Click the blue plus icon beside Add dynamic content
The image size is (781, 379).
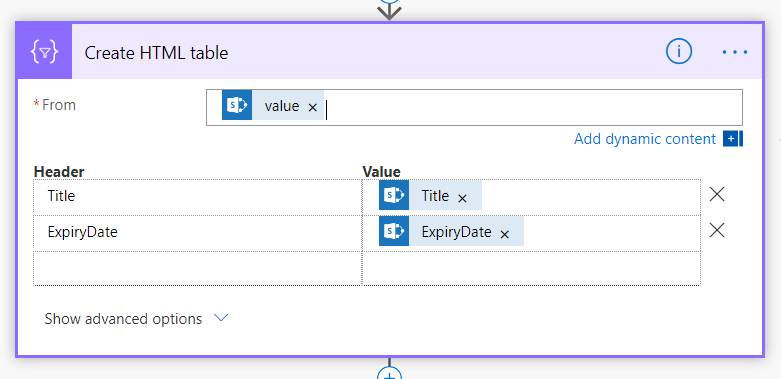coord(733,139)
